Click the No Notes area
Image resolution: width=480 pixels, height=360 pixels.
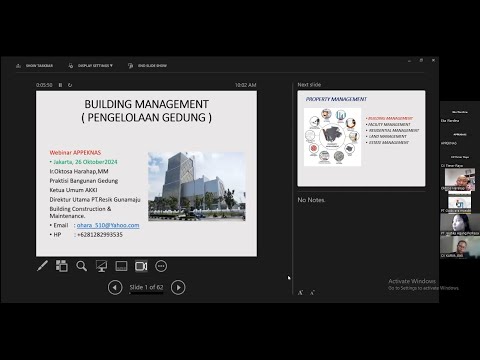point(311,200)
